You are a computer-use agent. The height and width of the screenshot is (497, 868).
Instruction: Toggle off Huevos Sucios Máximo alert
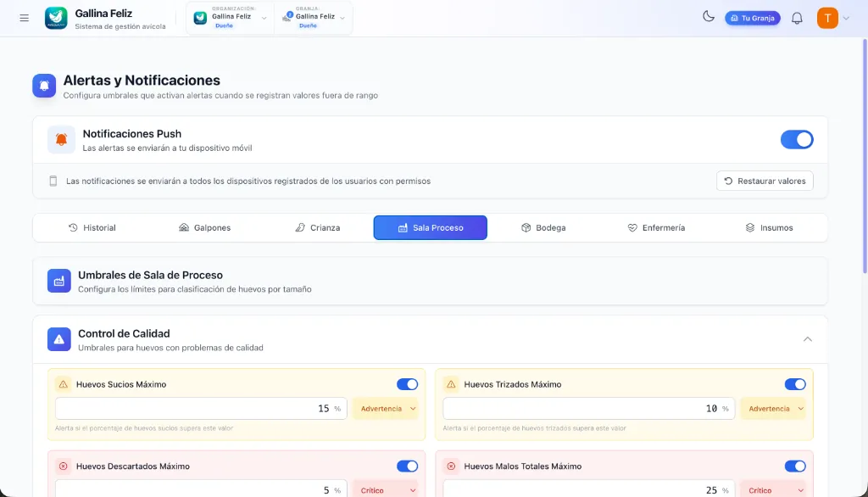tap(407, 384)
